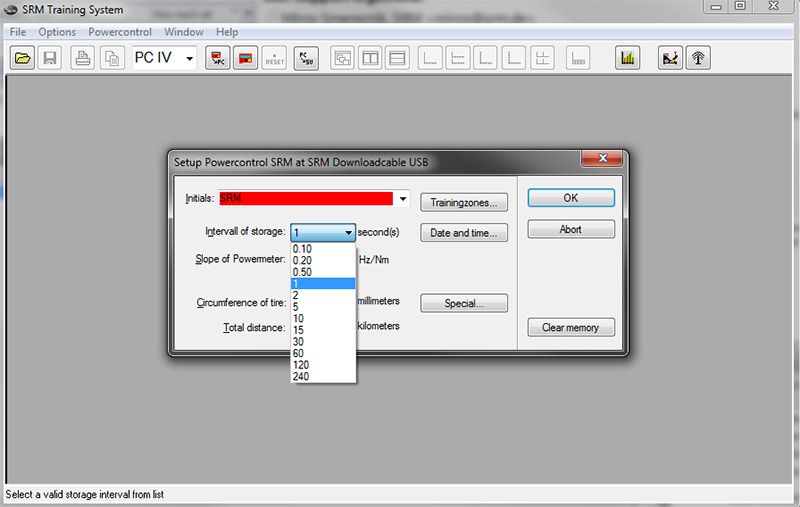Open the Powercontrol menu
Screen dimensions: 800x507
(120, 32)
